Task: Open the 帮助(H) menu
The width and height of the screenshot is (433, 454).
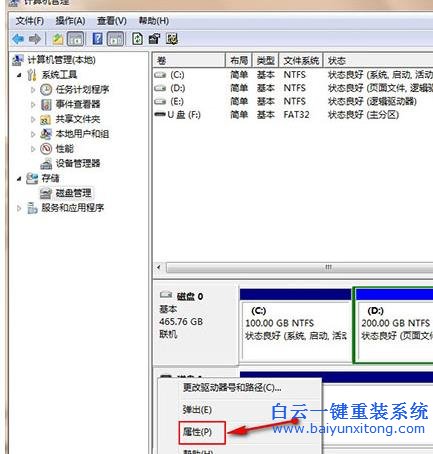Action: click(154, 21)
